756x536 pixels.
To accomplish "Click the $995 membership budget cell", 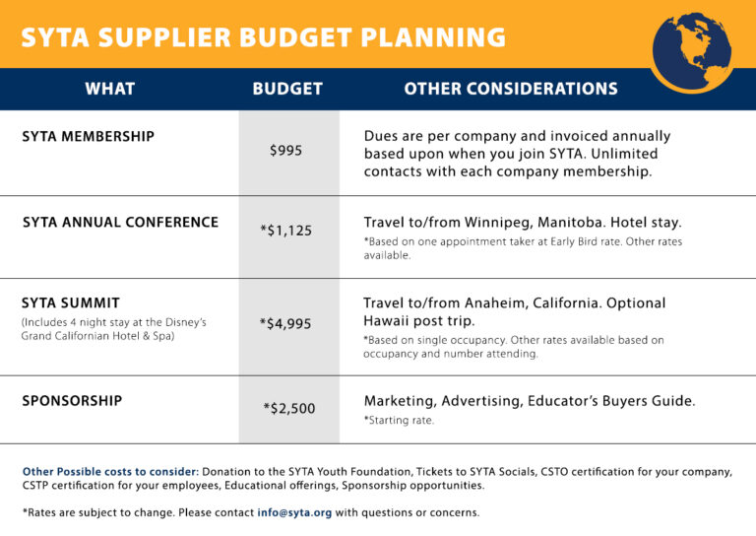I will coord(285,151).
